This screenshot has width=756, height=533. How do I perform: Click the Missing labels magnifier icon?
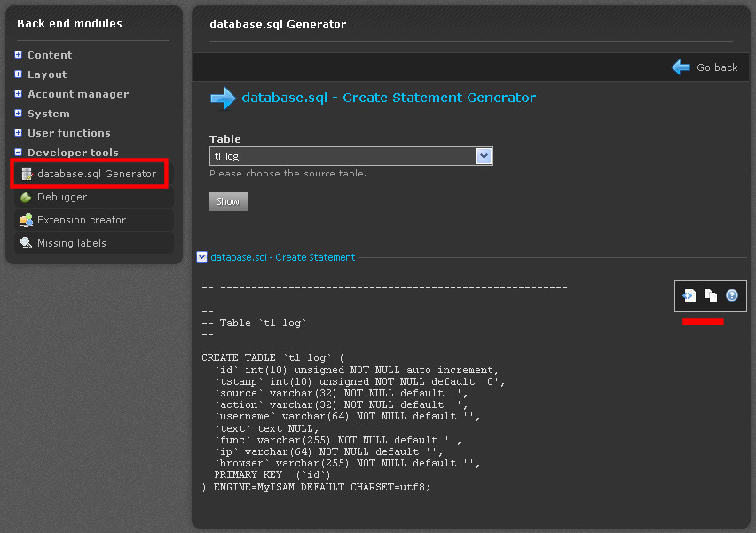coord(27,243)
